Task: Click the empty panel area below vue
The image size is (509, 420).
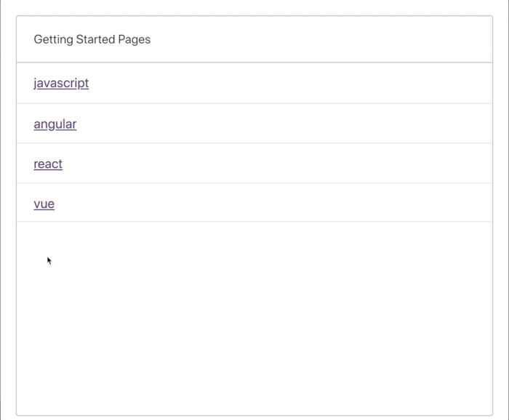Action: 254,318
